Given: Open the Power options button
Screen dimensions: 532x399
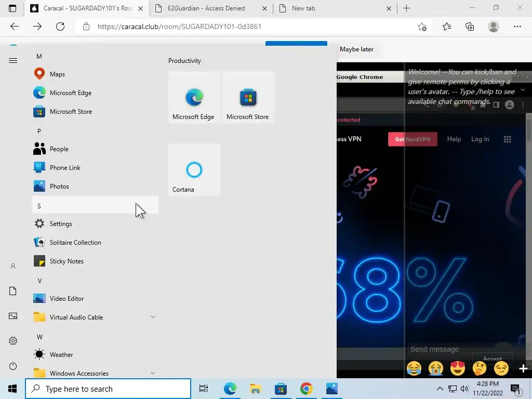Looking at the screenshot, I should [13, 366].
